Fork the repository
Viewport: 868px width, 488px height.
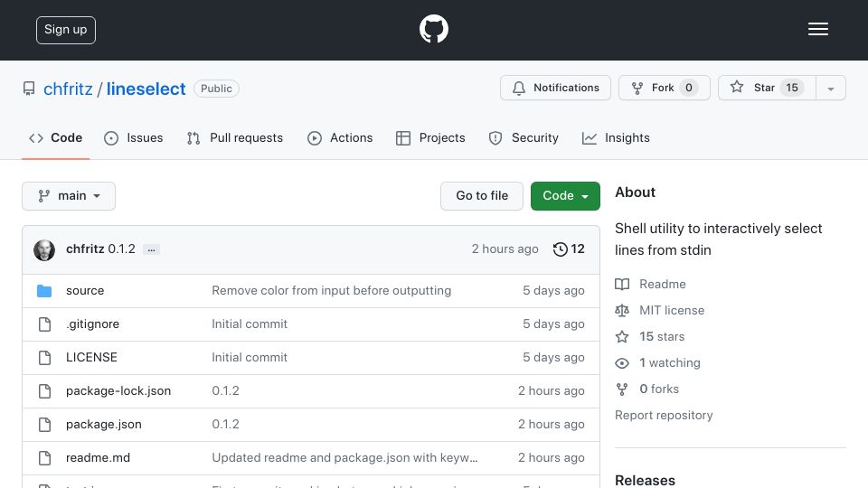[665, 88]
